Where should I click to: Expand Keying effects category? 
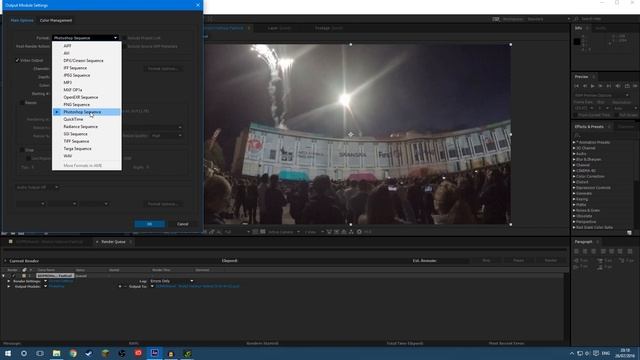(574, 199)
